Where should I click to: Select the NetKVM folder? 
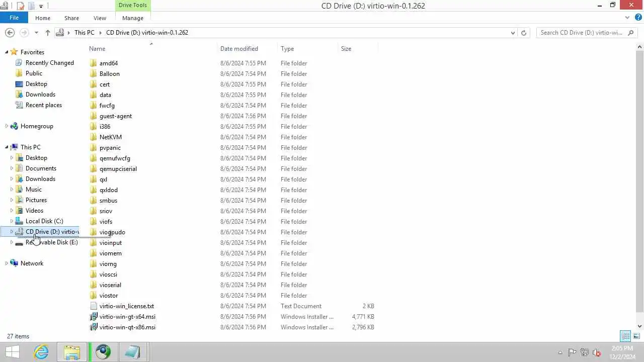click(111, 137)
